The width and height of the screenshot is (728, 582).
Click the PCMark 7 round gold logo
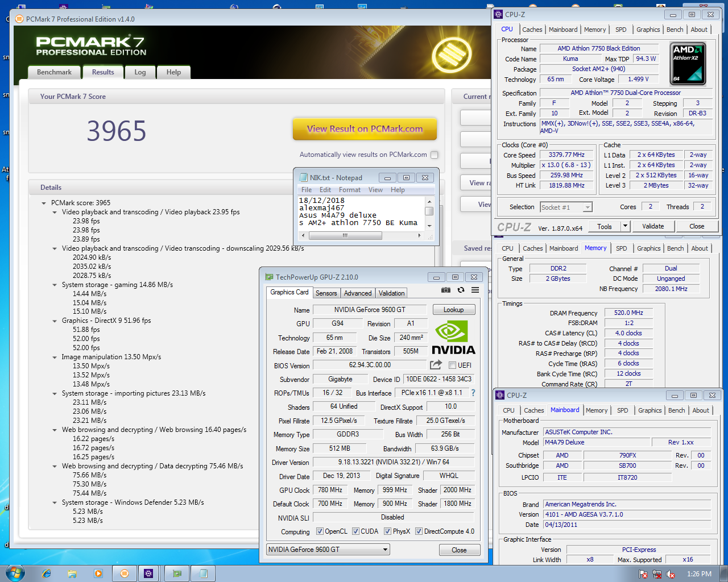[x=452, y=54]
